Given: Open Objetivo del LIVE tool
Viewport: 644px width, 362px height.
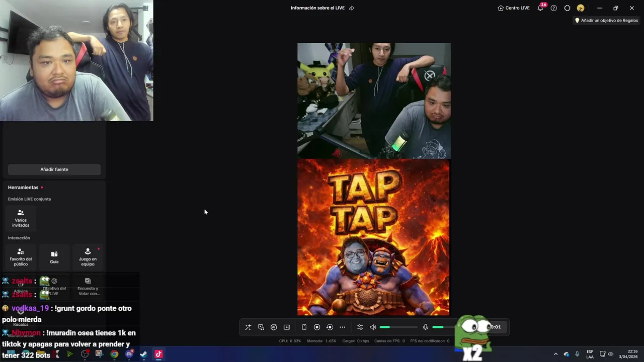Looking at the screenshot, I should (54, 286).
